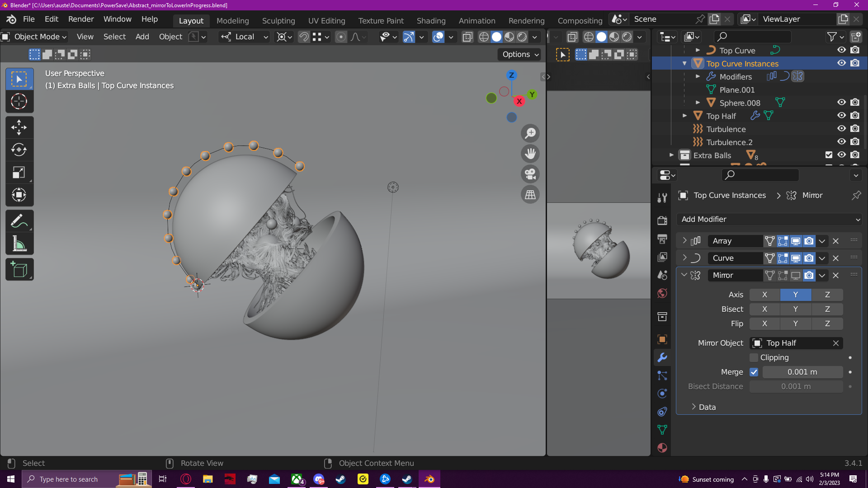This screenshot has height=488, width=868.
Task: Pick the Measure tool
Action: pos(19,244)
